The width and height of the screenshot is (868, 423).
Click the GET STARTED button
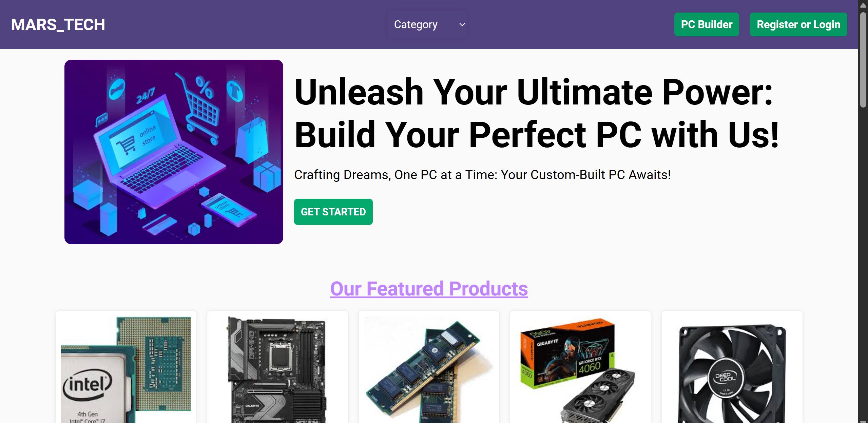tap(333, 212)
